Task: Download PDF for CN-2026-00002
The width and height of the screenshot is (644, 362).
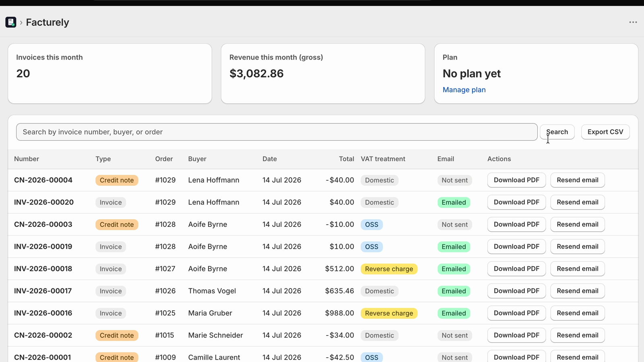Action: pyautogui.click(x=516, y=335)
